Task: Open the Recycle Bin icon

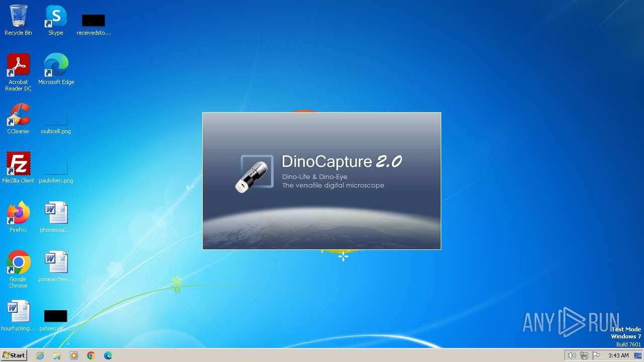Action: pyautogui.click(x=18, y=20)
